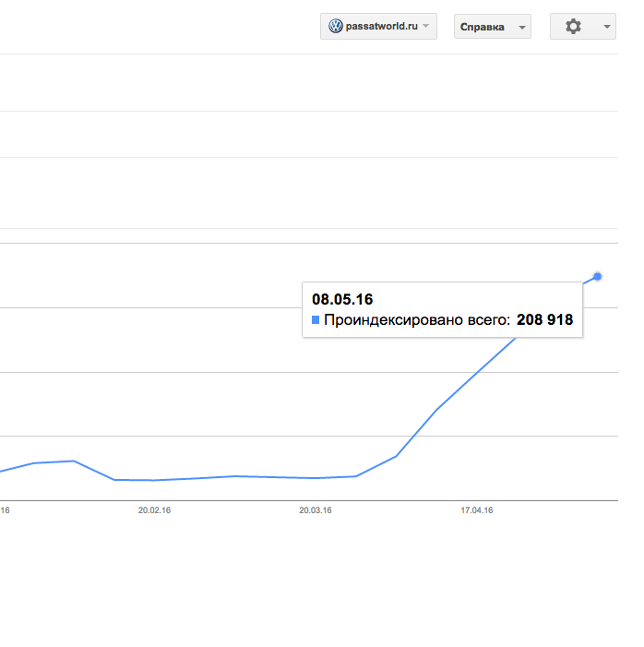The width and height of the screenshot is (644, 647).
Task: Click the 208 918 value in tooltip
Action: pos(544,319)
